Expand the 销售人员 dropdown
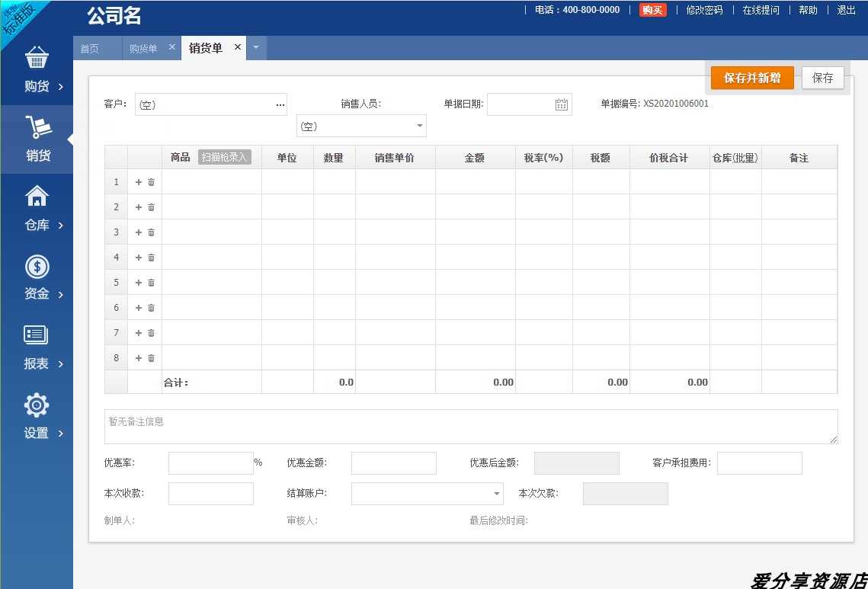 [420, 126]
